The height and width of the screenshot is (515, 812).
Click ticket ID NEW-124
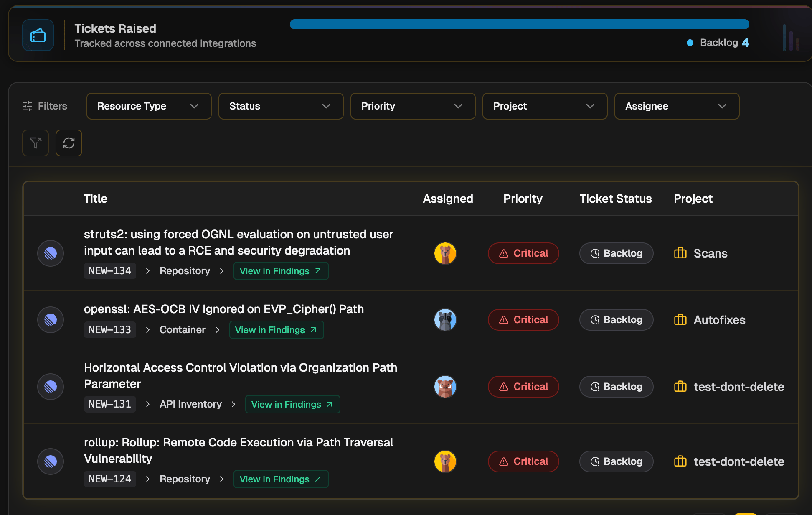110,479
